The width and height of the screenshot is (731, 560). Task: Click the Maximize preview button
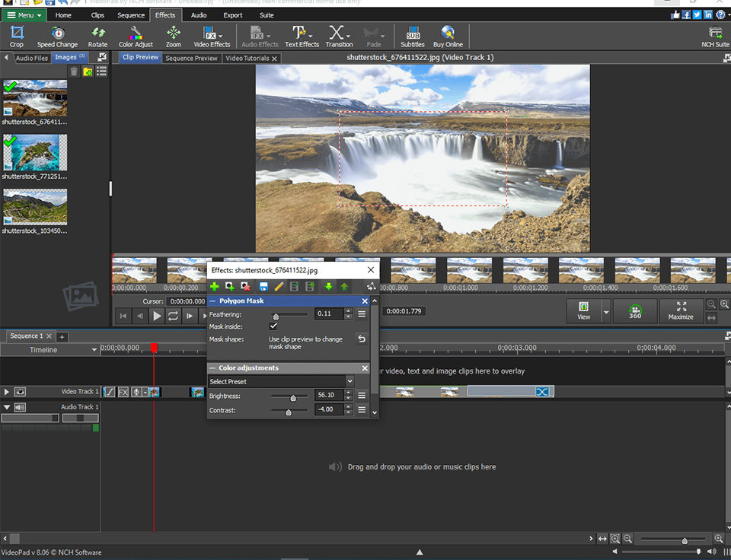tap(682, 311)
